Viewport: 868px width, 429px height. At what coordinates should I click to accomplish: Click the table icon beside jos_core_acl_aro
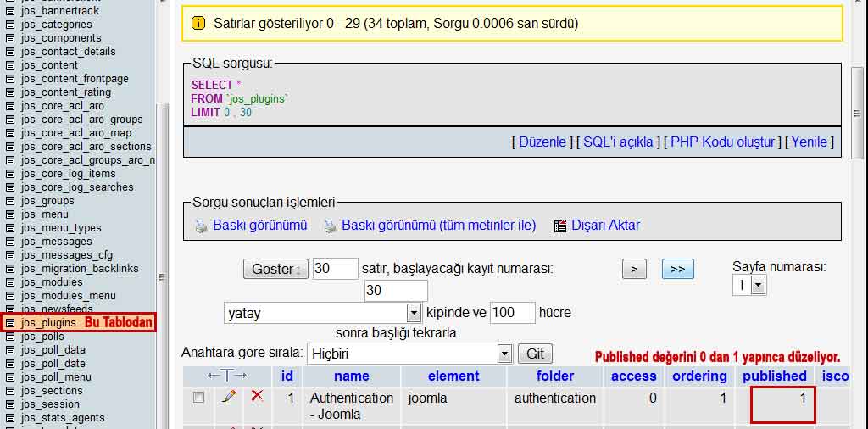(x=10, y=106)
